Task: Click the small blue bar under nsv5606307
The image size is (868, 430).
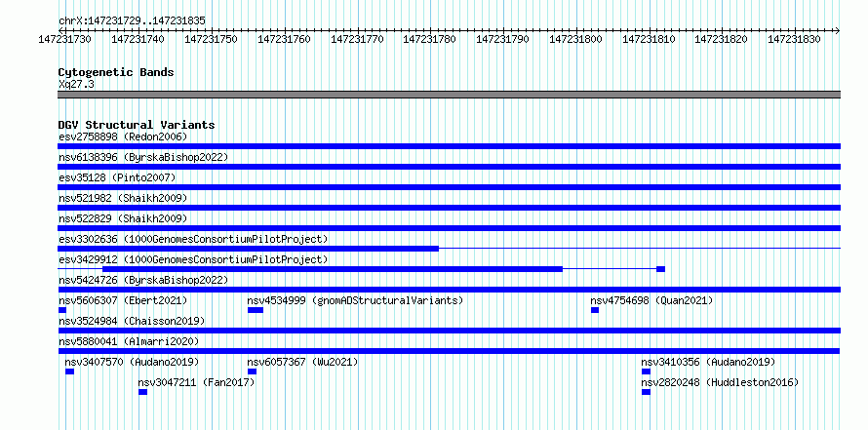Action: [62, 310]
